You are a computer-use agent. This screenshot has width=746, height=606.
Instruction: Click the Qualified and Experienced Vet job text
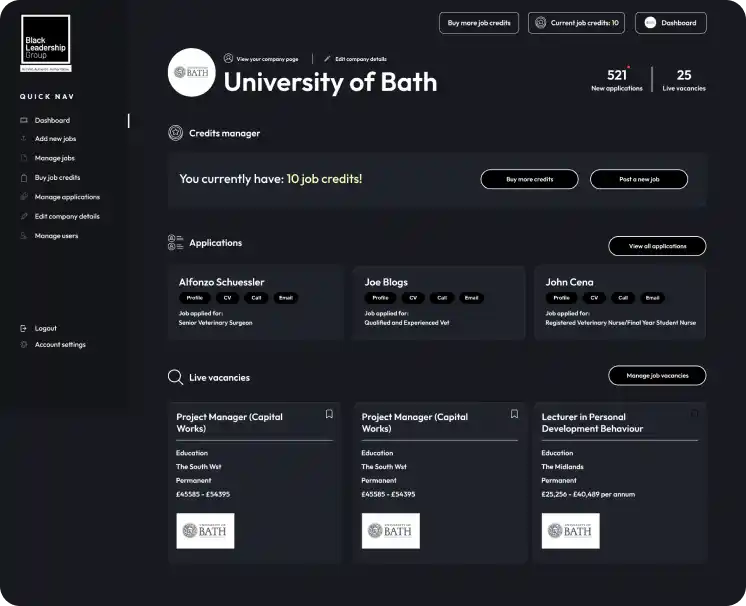(x=407, y=323)
